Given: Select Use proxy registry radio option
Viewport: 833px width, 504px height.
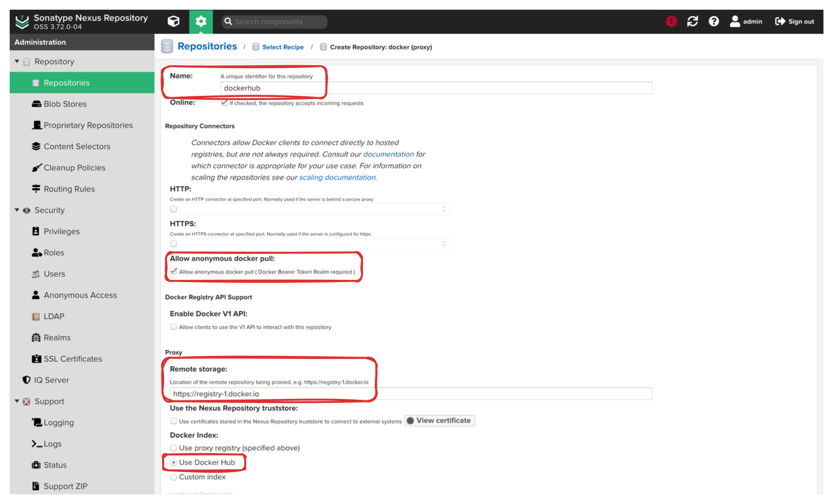Looking at the screenshot, I should point(173,448).
